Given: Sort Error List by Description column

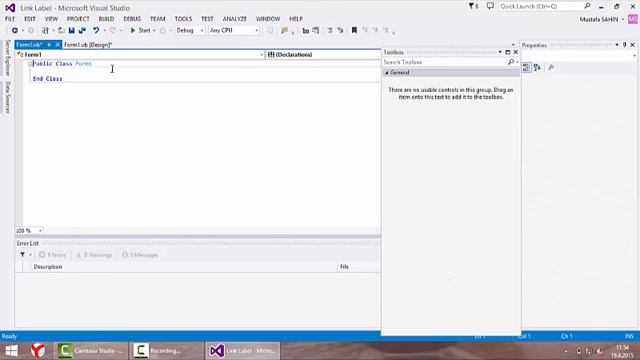Looking at the screenshot, I should 48,267.
